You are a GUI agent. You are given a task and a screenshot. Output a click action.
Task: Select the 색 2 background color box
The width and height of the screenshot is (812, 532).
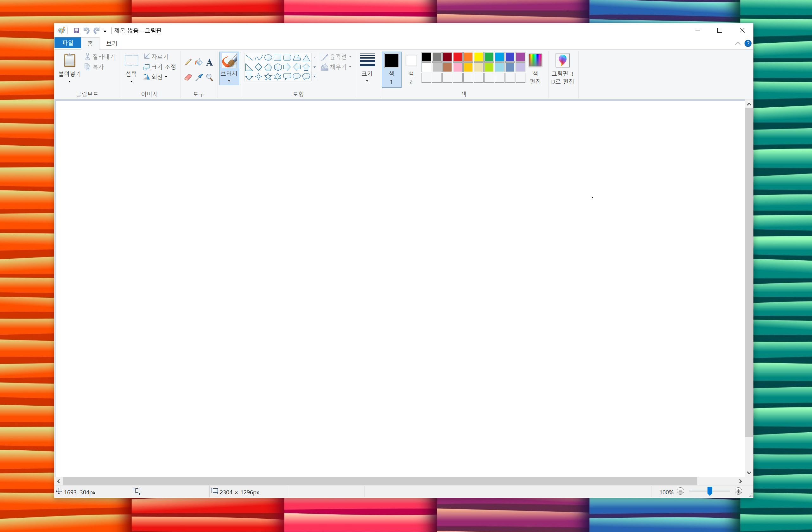tap(411, 69)
